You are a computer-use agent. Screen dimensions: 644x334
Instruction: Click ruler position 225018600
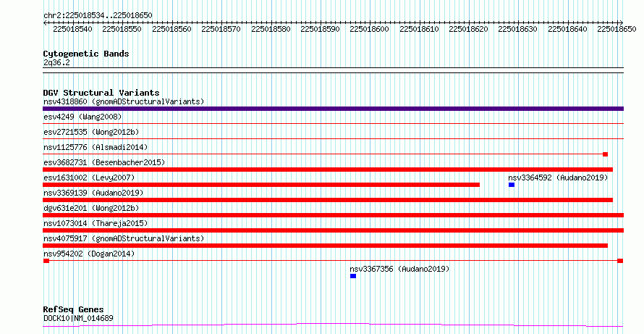[370, 29]
